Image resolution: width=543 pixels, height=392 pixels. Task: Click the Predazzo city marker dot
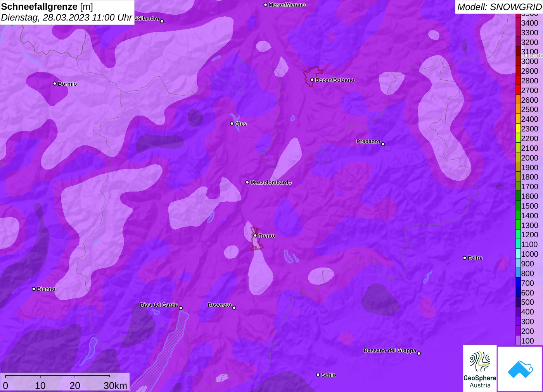pos(383,144)
